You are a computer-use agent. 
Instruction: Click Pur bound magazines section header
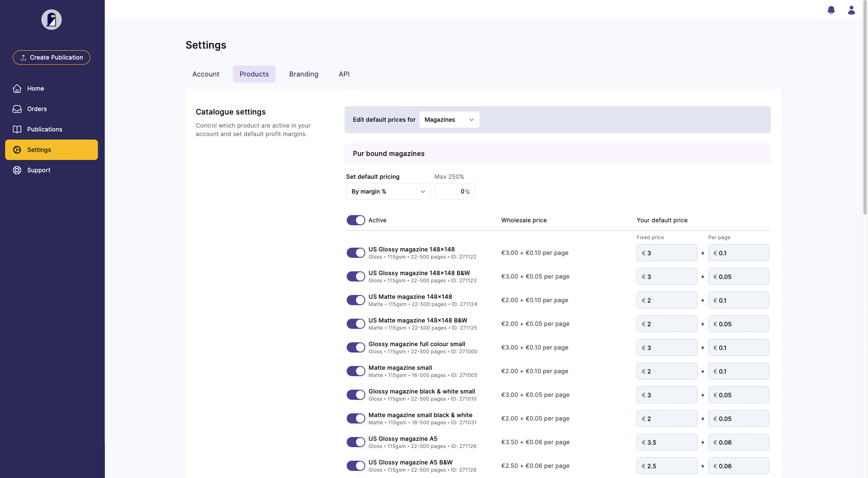coord(557,153)
